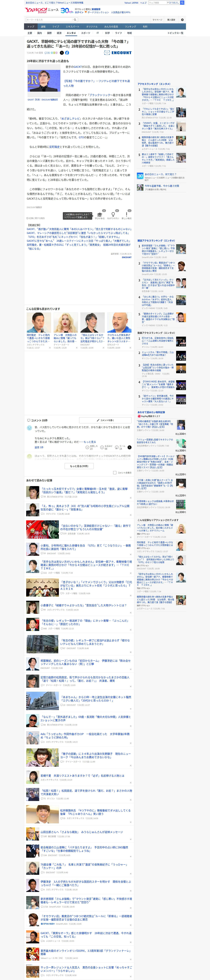Viewport: 210px width, 980px height.
Task: Click the 30th anniversary logo
Action: click(67, 11)
